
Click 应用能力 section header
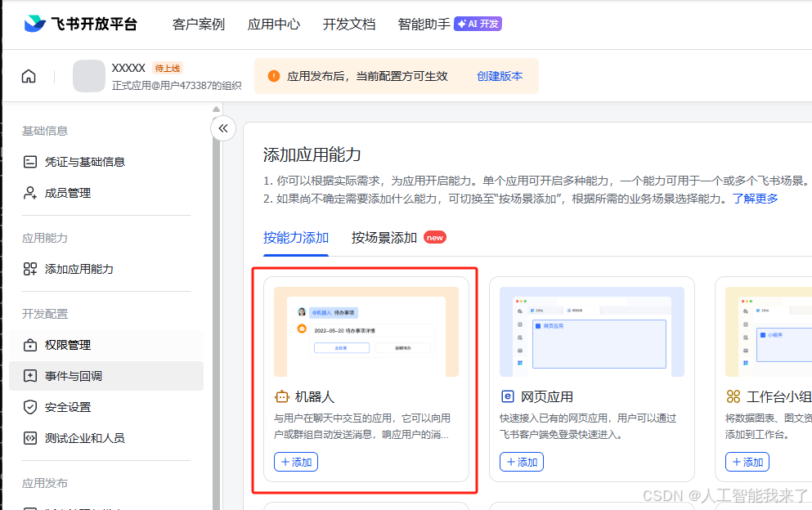point(45,238)
